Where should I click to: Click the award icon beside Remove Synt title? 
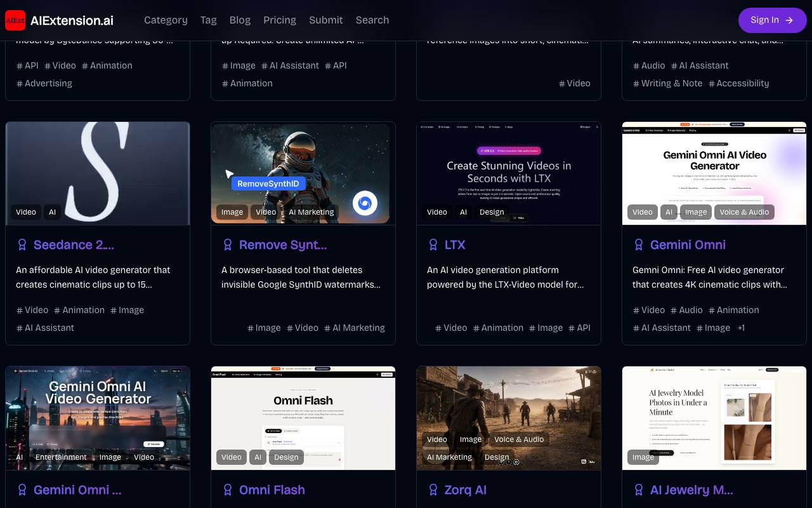coord(228,244)
